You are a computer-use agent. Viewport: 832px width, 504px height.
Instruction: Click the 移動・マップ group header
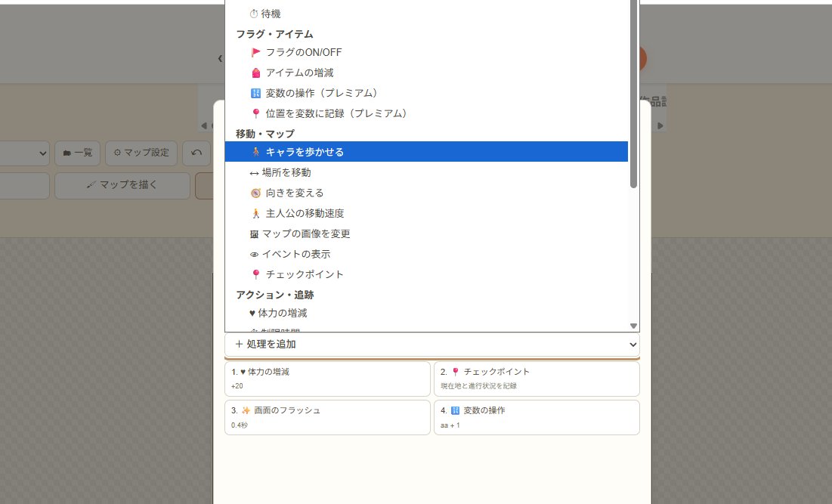click(264, 134)
